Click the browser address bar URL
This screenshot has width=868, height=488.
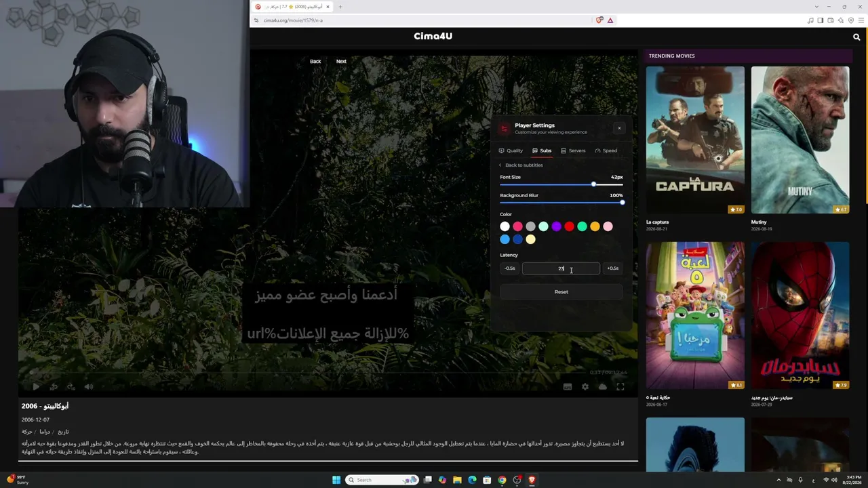tap(293, 20)
